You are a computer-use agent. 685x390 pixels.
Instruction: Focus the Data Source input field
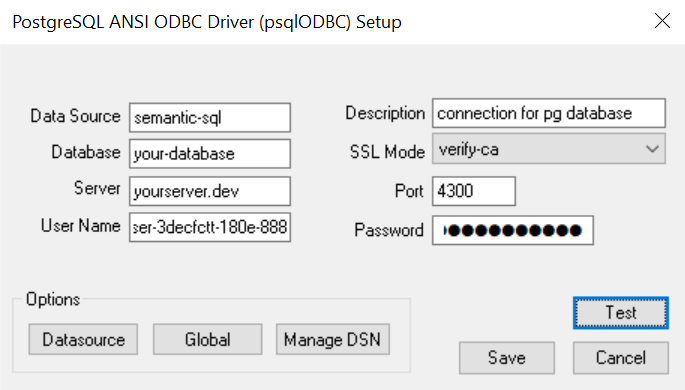(210, 117)
